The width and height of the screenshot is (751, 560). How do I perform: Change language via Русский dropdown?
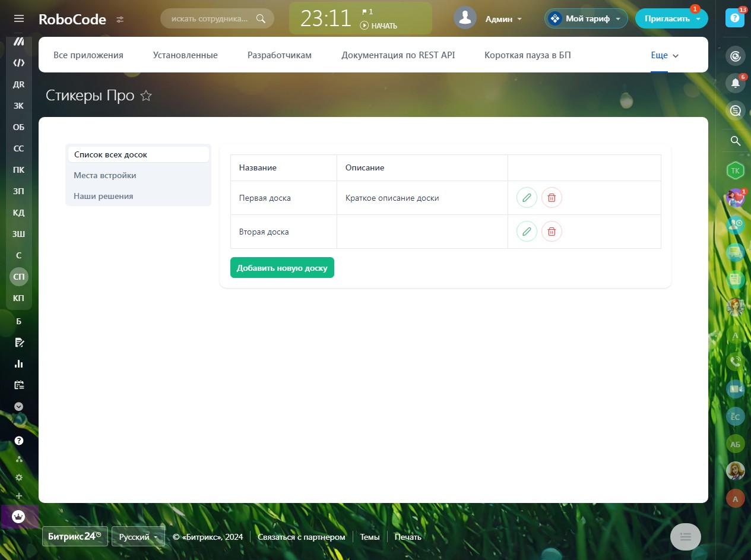(x=138, y=536)
